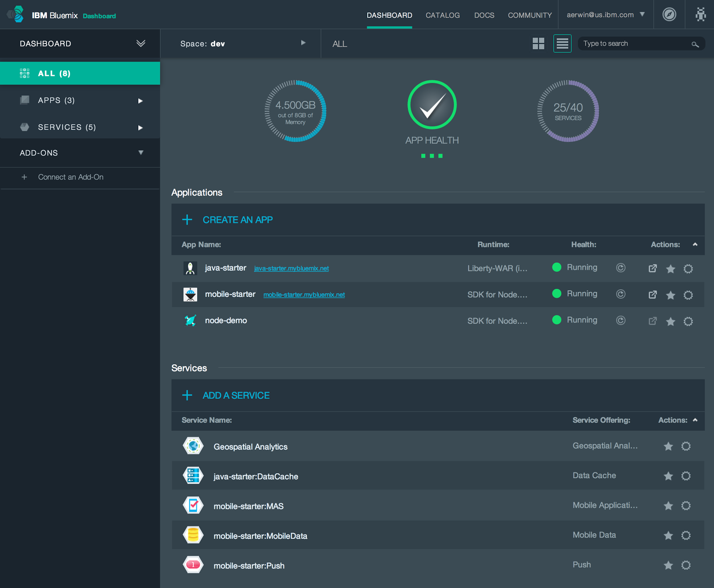Open Geospatial Analytics settings gear
Image resolution: width=714 pixels, height=588 pixels.
coord(686,446)
